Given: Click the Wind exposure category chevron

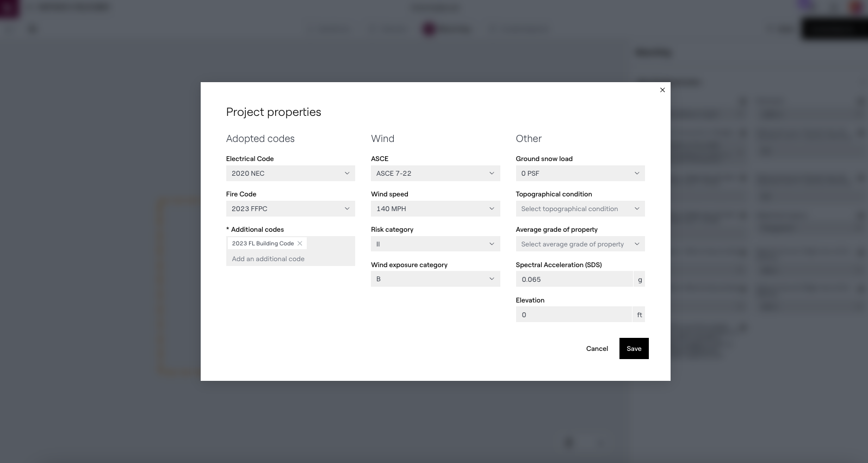Looking at the screenshot, I should tap(492, 279).
